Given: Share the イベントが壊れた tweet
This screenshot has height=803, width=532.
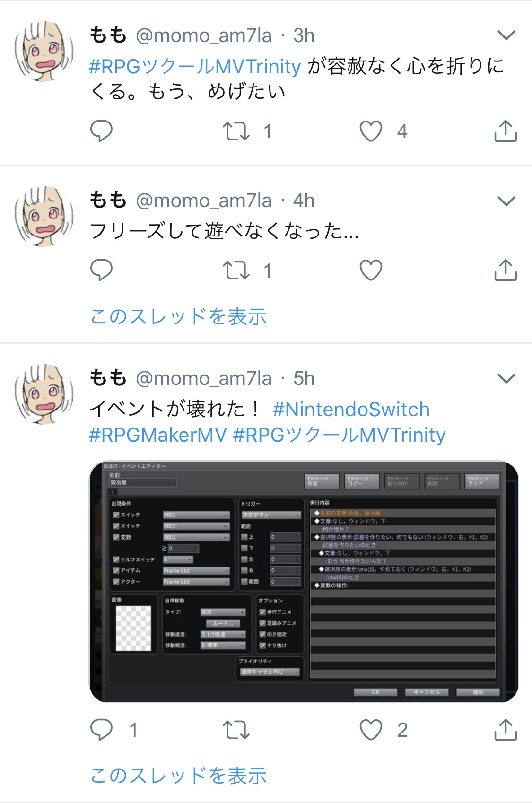Looking at the screenshot, I should click(506, 729).
